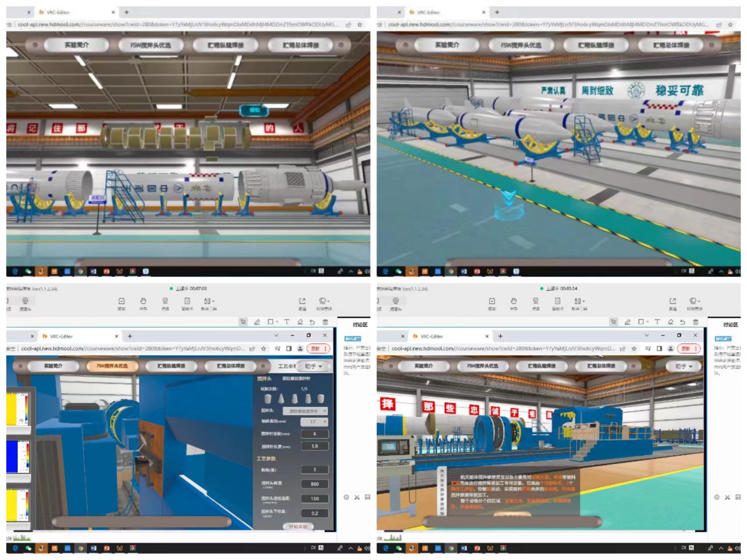The image size is (747, 560).
Task: Switch to the orange highlighted FSW搅拌头优选 tab
Action: pos(112,366)
